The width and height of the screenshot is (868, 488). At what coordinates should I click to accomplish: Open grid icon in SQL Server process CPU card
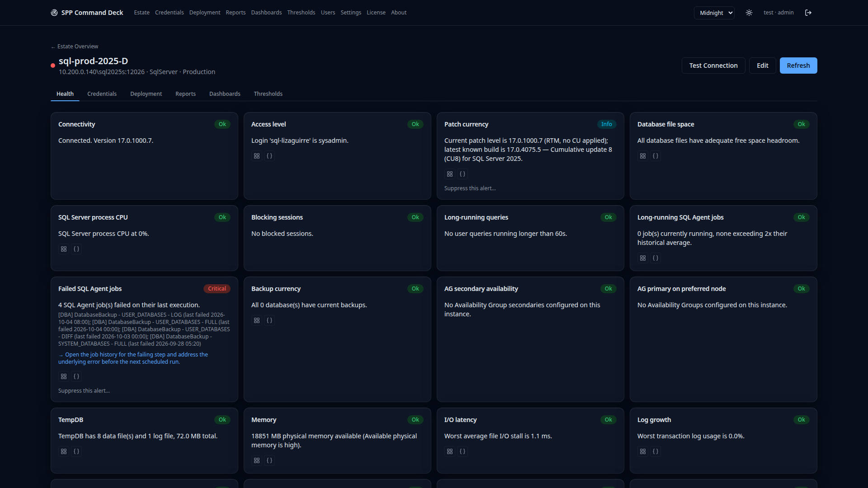(x=64, y=249)
